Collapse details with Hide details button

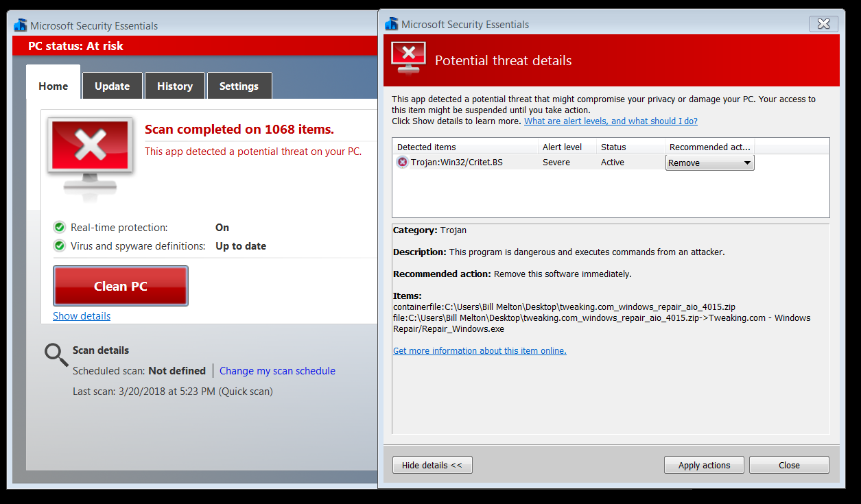point(432,465)
